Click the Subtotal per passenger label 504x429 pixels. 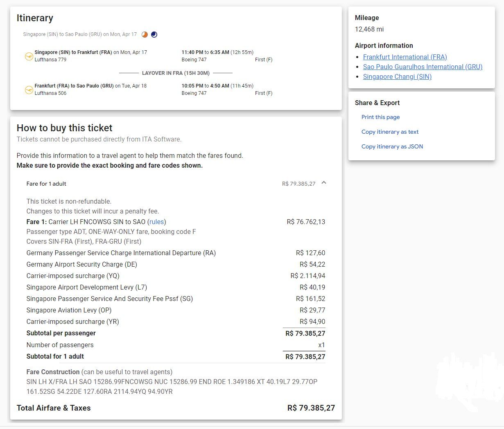pos(61,333)
